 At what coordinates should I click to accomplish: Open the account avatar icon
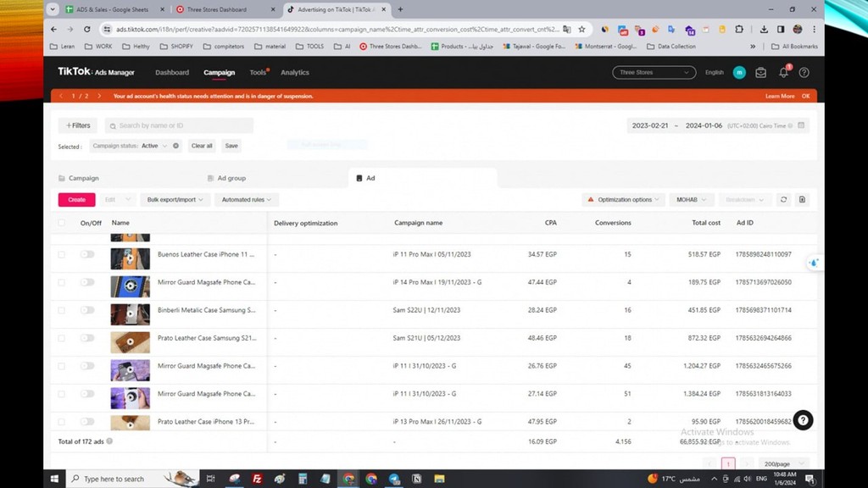(739, 73)
